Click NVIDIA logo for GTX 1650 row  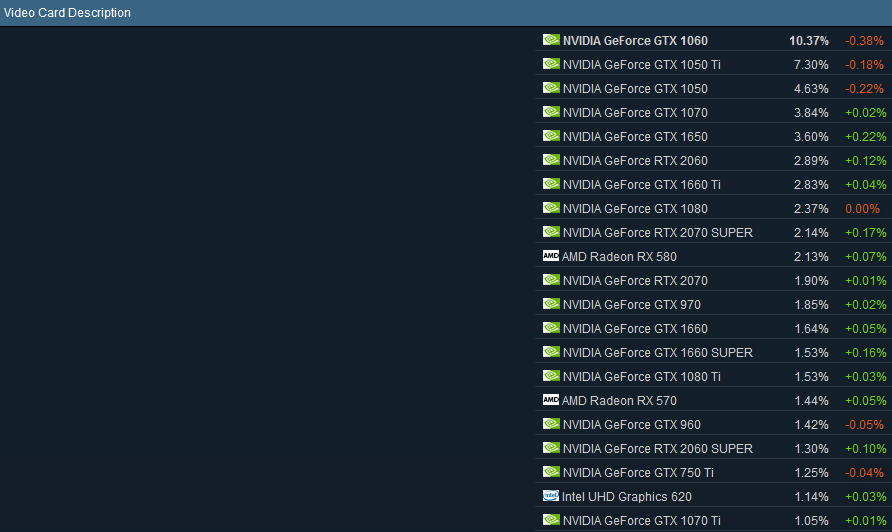[551, 135]
